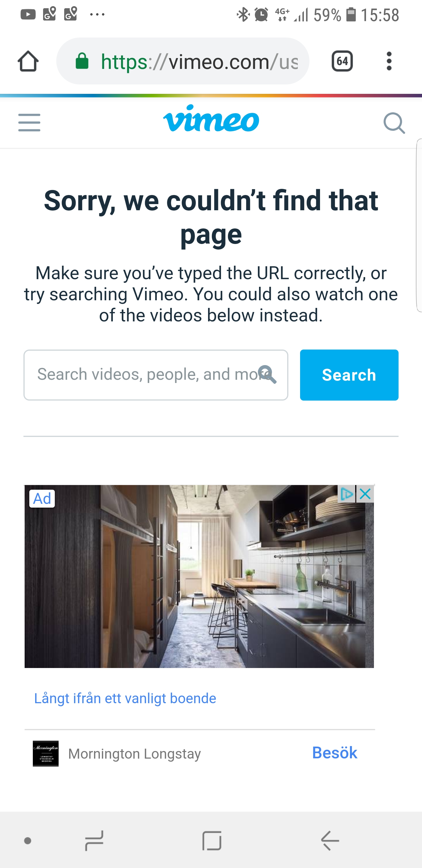This screenshot has height=868, width=422.
Task: Open Android recent apps button
Action: pyautogui.click(x=94, y=841)
